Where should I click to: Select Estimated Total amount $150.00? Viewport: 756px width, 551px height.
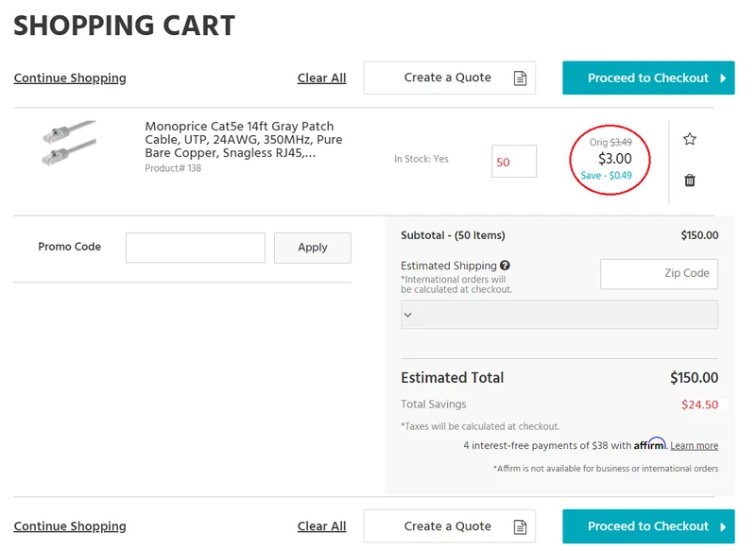click(x=694, y=377)
